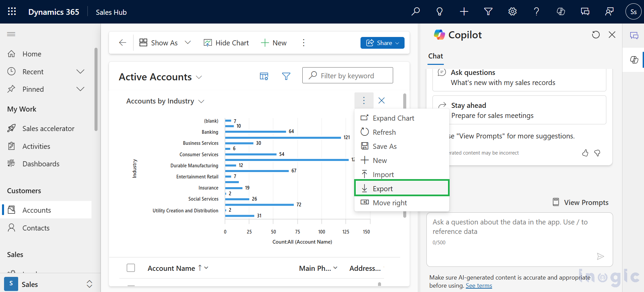Click the search magnifier in header

point(416,12)
